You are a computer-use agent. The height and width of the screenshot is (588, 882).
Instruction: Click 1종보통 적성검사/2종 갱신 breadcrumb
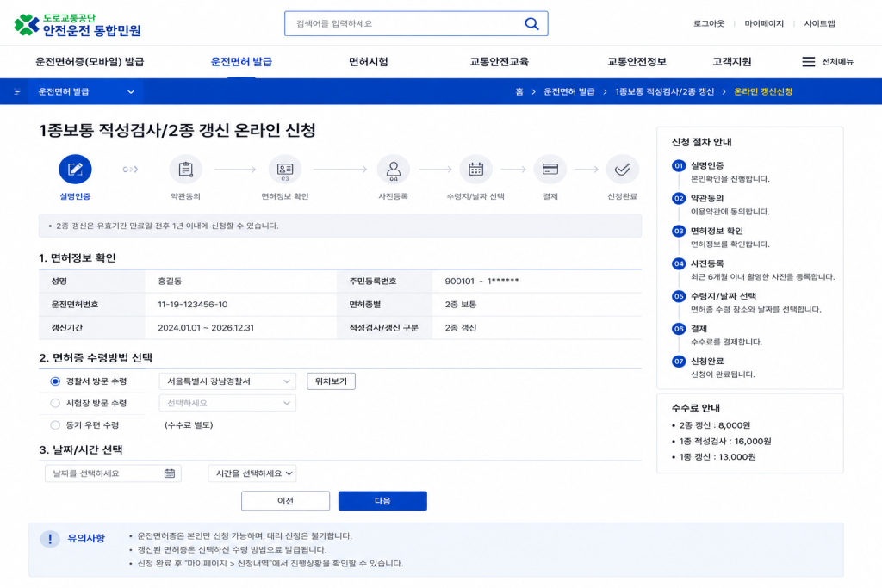(664, 91)
